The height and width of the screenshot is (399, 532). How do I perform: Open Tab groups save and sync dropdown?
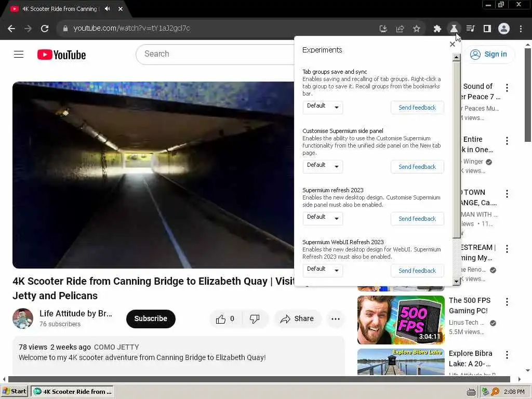pyautogui.click(x=323, y=107)
